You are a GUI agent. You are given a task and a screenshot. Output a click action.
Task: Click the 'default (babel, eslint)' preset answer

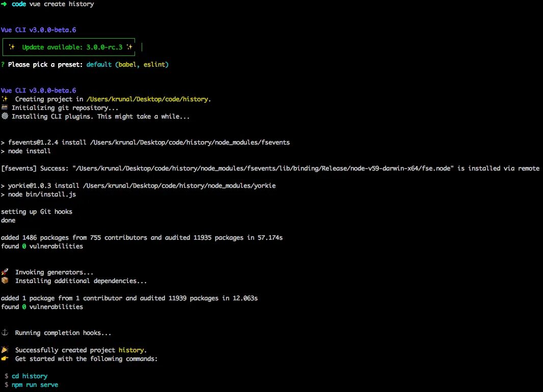(127, 64)
